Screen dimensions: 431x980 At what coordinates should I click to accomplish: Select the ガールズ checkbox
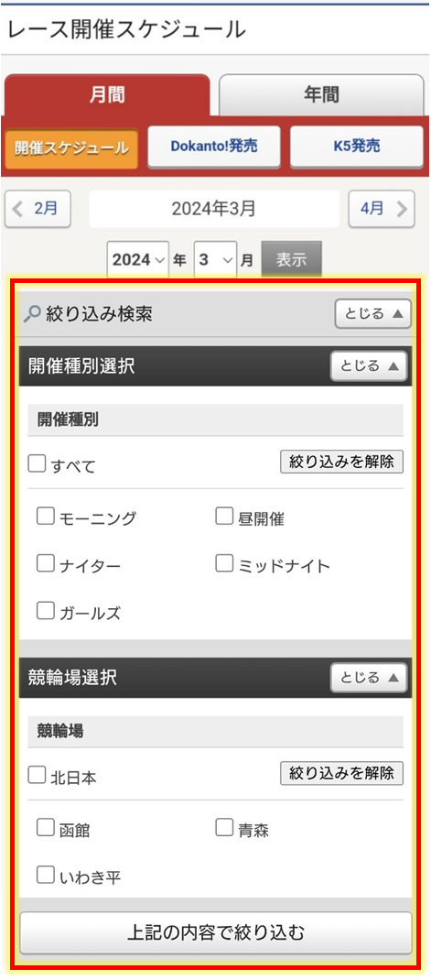(x=46, y=611)
